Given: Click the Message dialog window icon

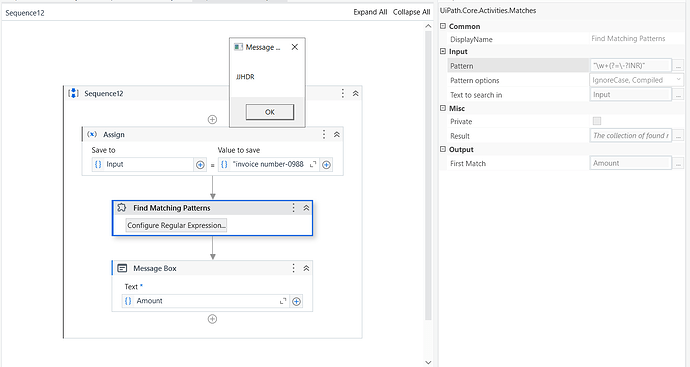Looking at the screenshot, I should pyautogui.click(x=238, y=47).
